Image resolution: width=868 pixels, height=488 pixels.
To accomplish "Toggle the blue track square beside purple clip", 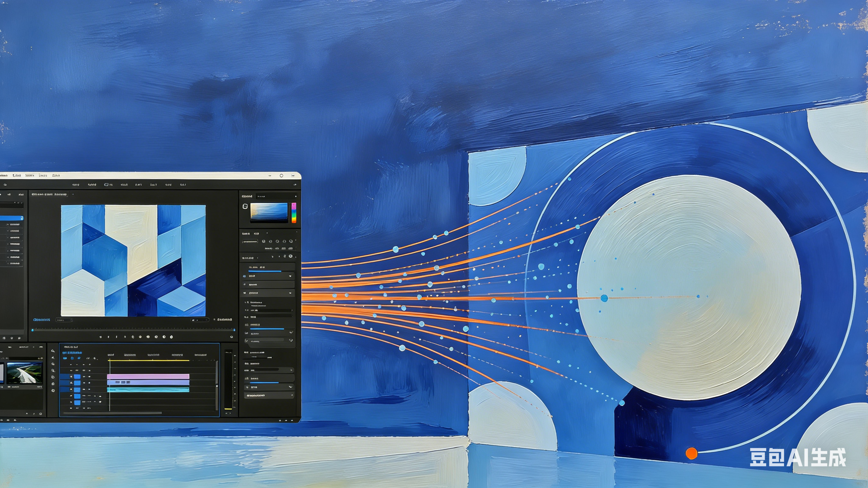I will click(x=77, y=383).
